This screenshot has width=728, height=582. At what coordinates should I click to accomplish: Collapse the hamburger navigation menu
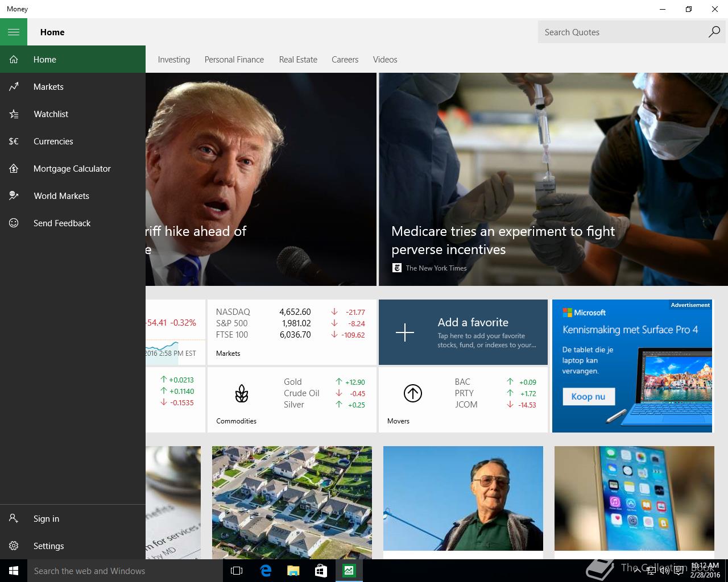coord(14,32)
